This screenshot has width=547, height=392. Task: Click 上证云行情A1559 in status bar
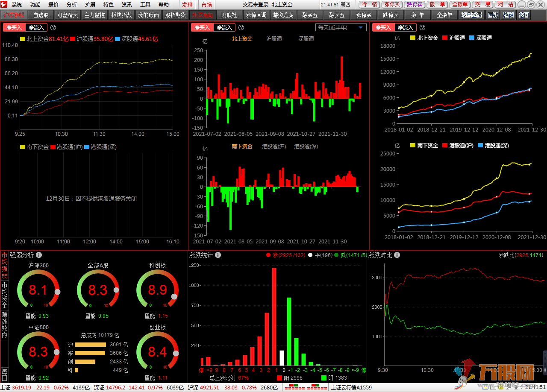click(x=352, y=387)
